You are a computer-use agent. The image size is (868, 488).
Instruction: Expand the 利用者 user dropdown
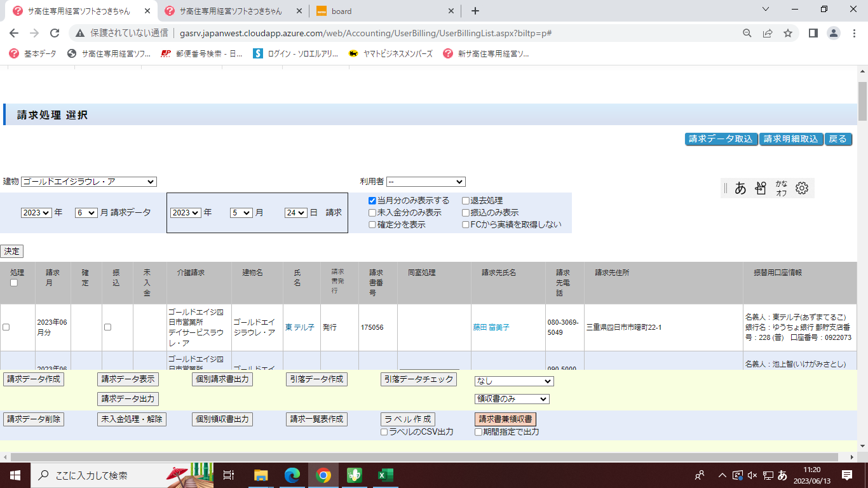pyautogui.click(x=425, y=182)
